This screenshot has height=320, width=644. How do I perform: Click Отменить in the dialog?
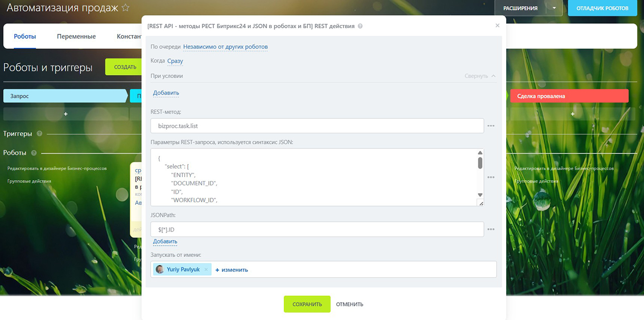tap(350, 304)
